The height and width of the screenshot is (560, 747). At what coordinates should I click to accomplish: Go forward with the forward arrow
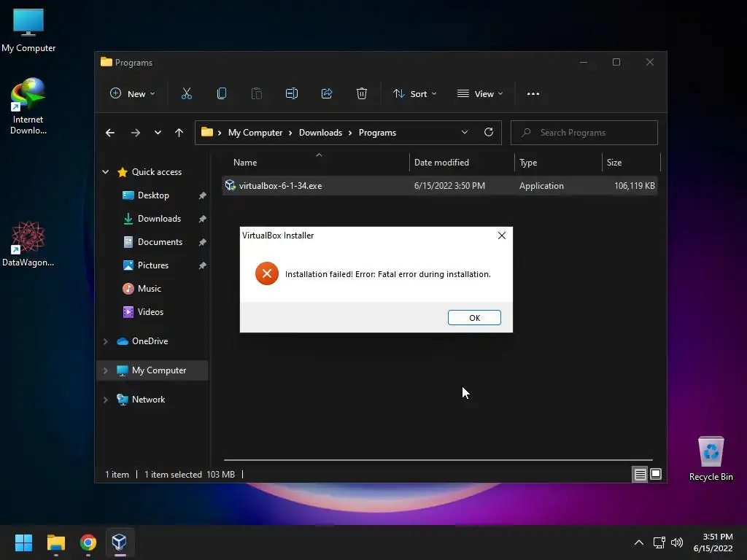(x=136, y=133)
